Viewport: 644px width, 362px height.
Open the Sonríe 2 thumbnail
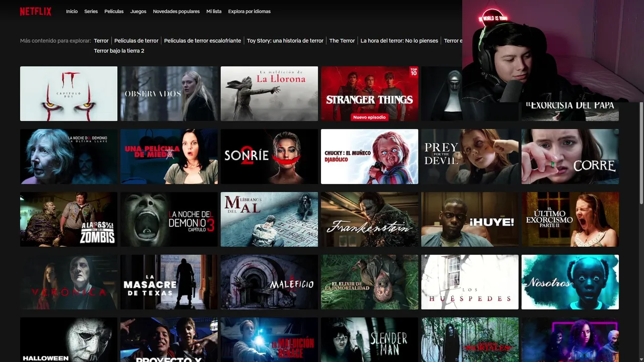(x=269, y=156)
